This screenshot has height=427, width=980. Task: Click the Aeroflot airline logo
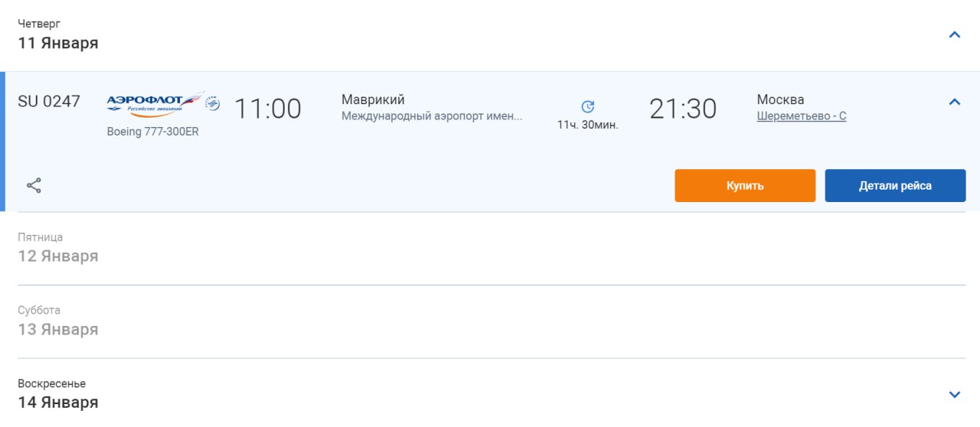156,103
